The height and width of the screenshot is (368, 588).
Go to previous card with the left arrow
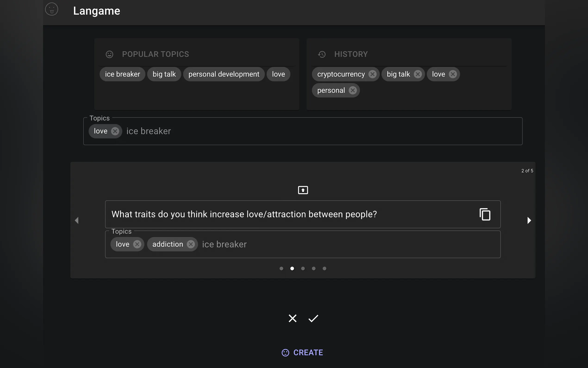77,221
